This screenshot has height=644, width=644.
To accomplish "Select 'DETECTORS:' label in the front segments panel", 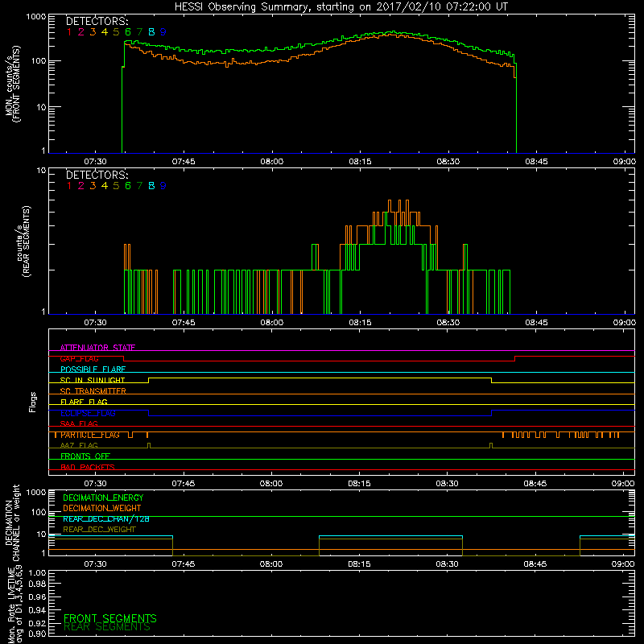I will 97,21.
